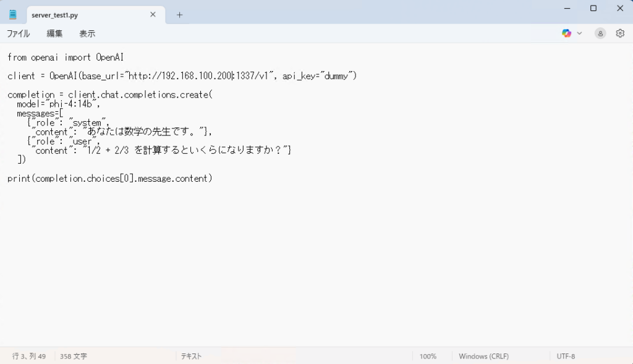Viewport: 633px width, 364px height.
Task: Click the completion = client.chat.completions.create( line
Action: coord(110,95)
